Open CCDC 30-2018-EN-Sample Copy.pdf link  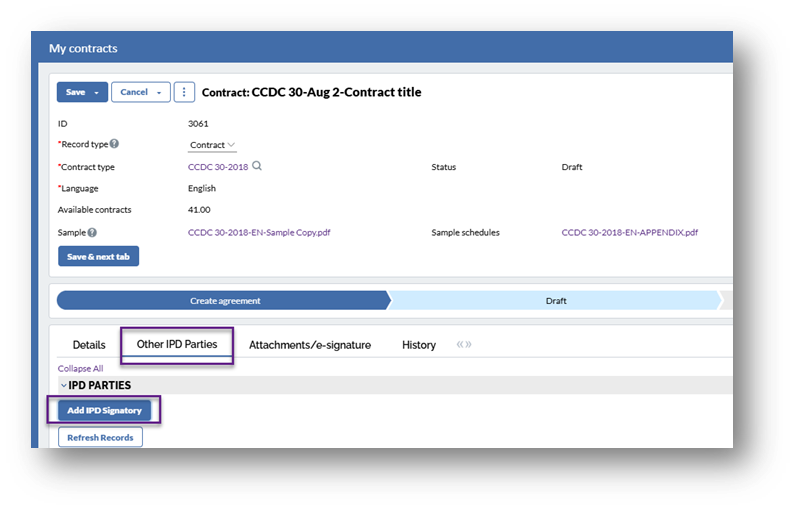(x=259, y=232)
